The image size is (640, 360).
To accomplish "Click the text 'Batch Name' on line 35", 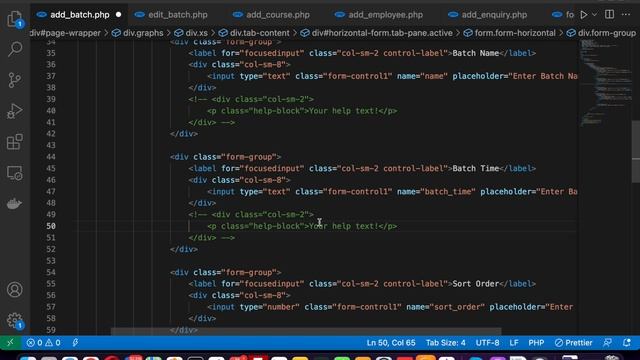I will point(476,53).
